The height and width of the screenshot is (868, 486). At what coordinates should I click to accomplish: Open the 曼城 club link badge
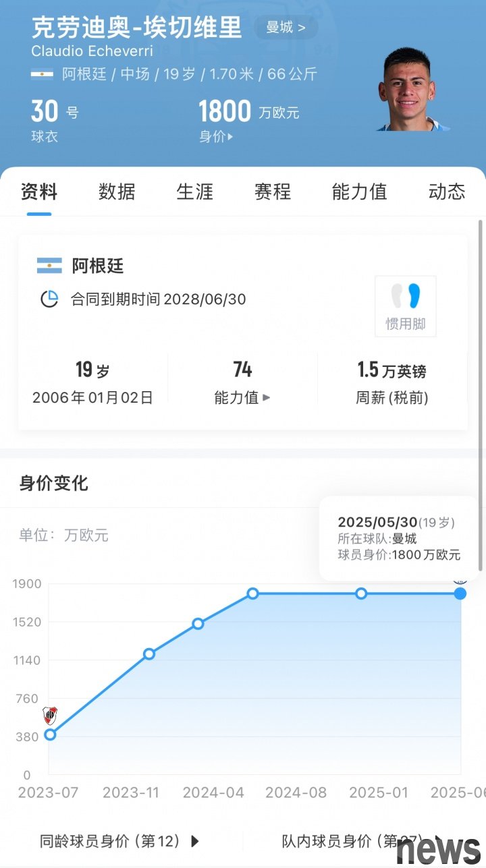click(x=286, y=28)
